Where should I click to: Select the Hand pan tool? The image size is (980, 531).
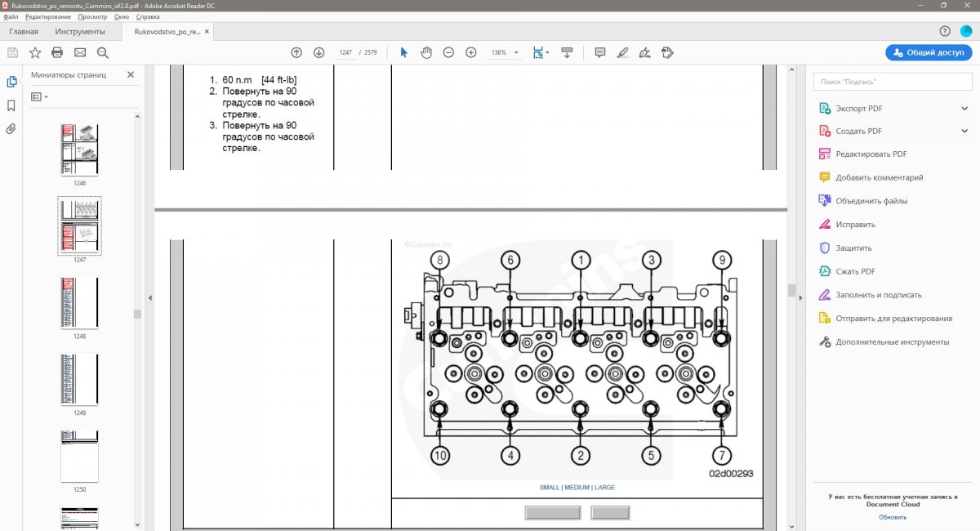tap(425, 52)
